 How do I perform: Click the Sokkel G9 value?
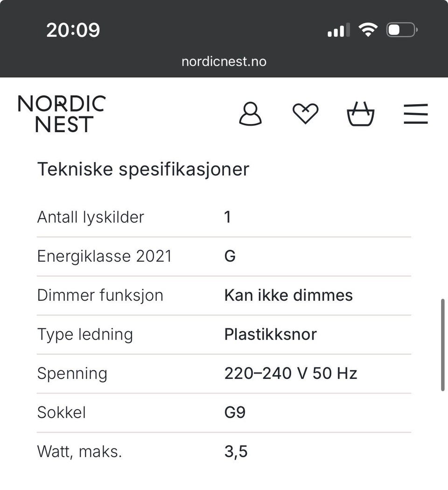point(235,412)
